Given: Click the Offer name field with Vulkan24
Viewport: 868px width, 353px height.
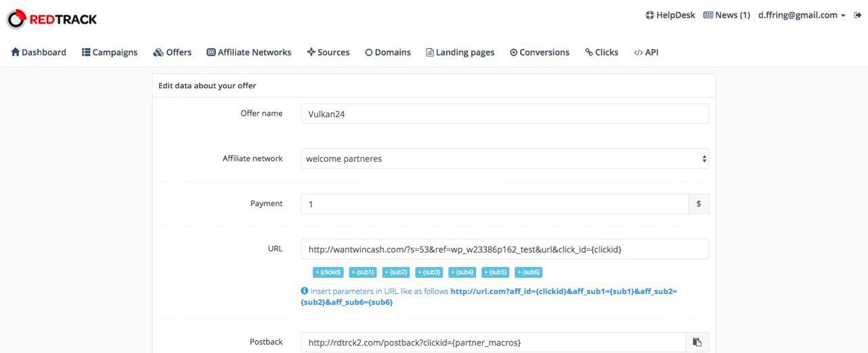Looking at the screenshot, I should point(505,114).
